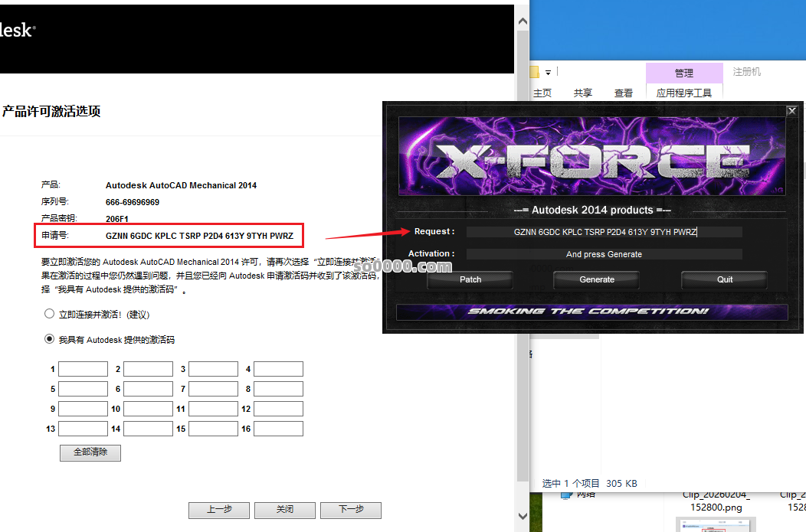Click the folder icon in Explorer title bar
The width and height of the screenshot is (806, 532).
(534, 72)
